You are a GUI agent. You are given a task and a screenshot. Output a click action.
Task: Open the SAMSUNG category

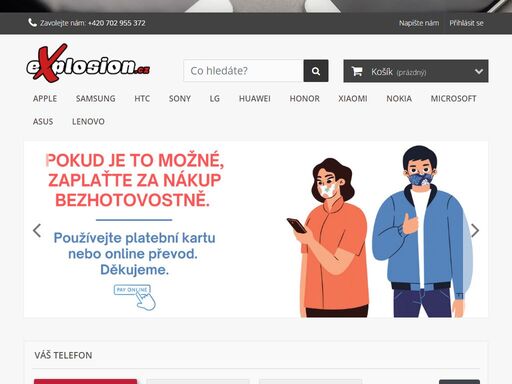[96, 99]
